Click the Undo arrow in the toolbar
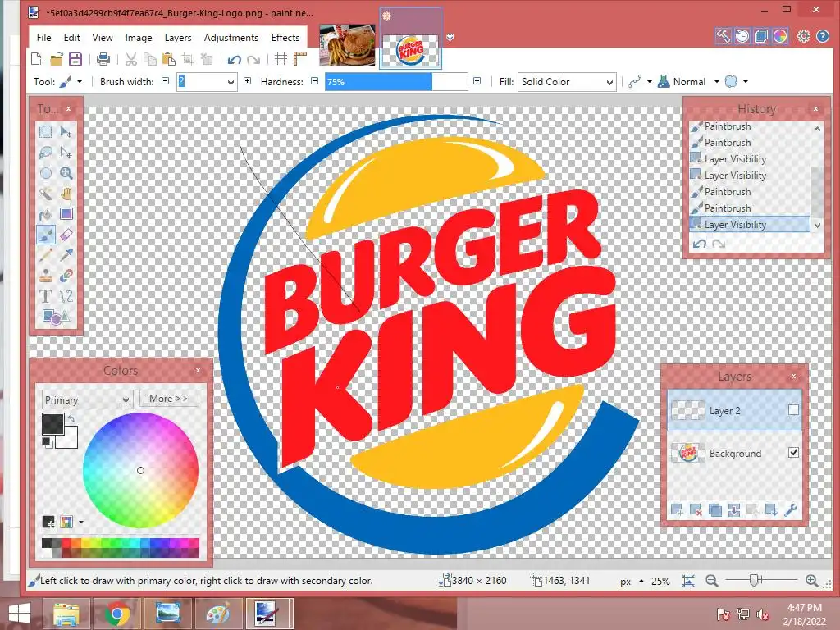840x630 pixels. tap(234, 59)
